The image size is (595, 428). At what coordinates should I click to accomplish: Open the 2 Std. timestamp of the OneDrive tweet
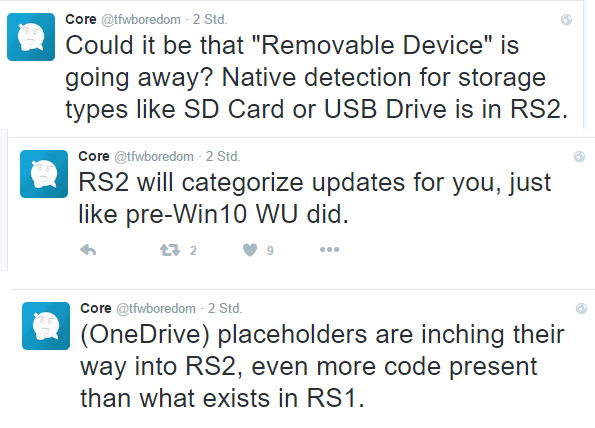click(225, 308)
